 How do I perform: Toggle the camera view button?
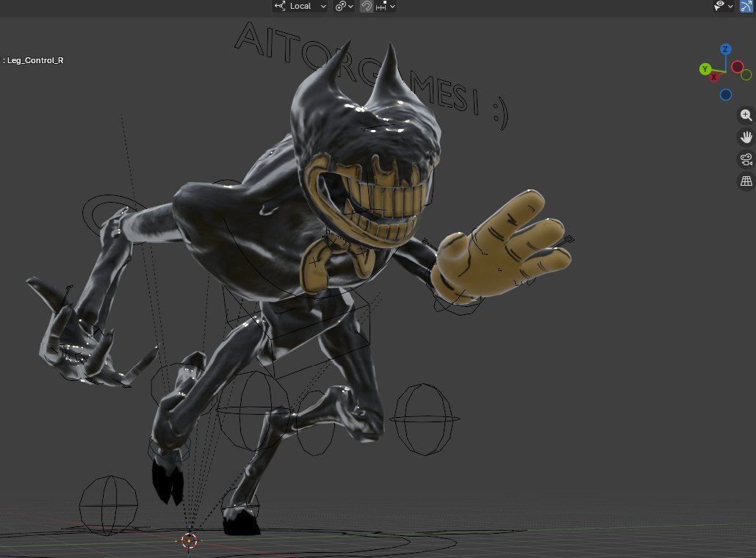tap(746, 159)
